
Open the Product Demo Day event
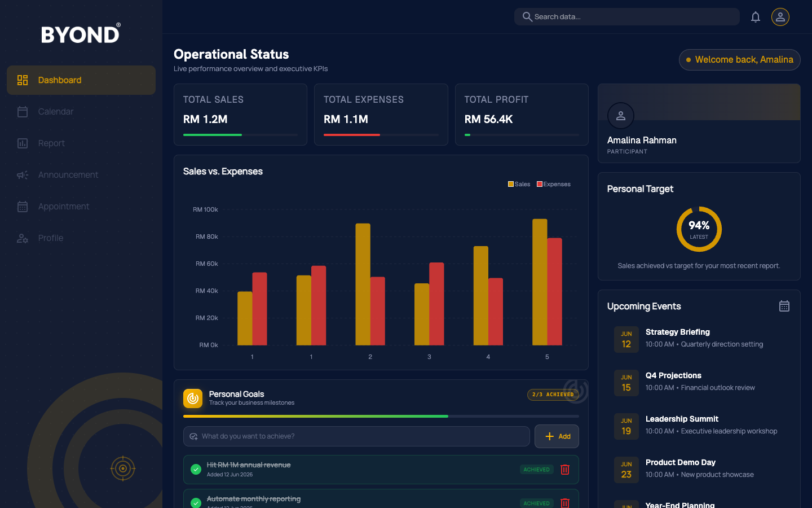pos(699,468)
